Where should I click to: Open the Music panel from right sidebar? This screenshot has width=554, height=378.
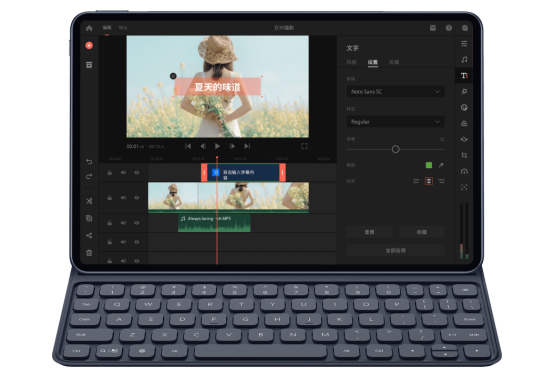pyautogui.click(x=464, y=60)
